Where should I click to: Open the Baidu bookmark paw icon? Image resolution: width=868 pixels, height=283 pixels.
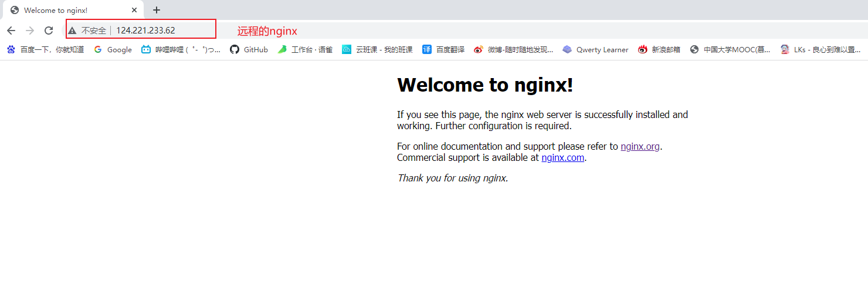pyautogui.click(x=11, y=50)
